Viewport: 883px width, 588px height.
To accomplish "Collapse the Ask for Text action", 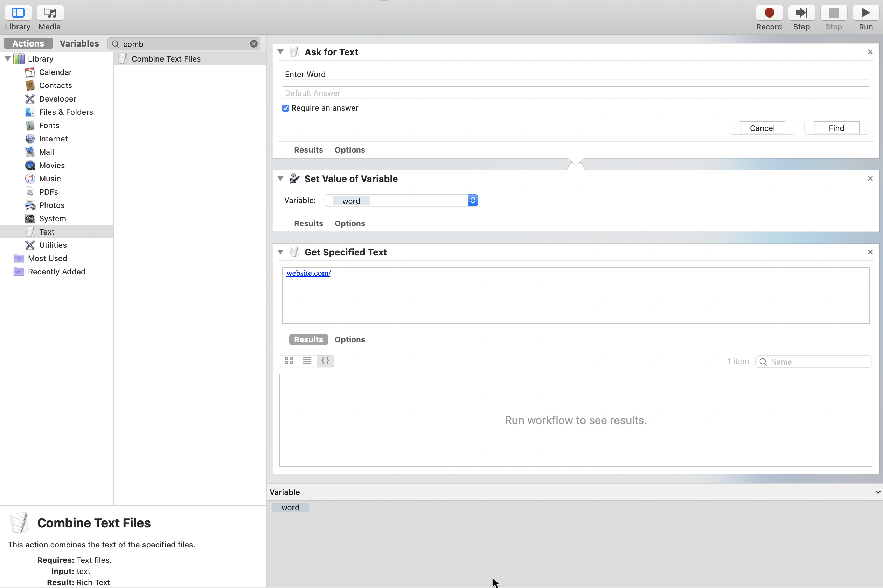I will click(x=280, y=52).
